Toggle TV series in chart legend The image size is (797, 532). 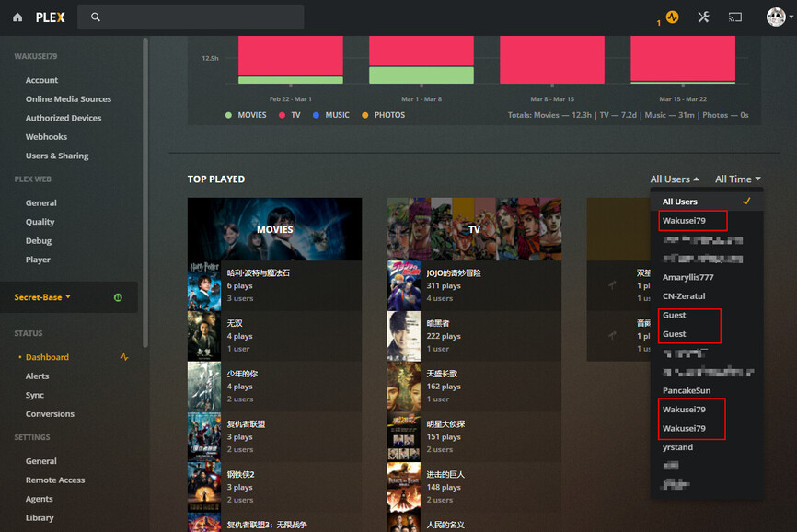[x=290, y=115]
